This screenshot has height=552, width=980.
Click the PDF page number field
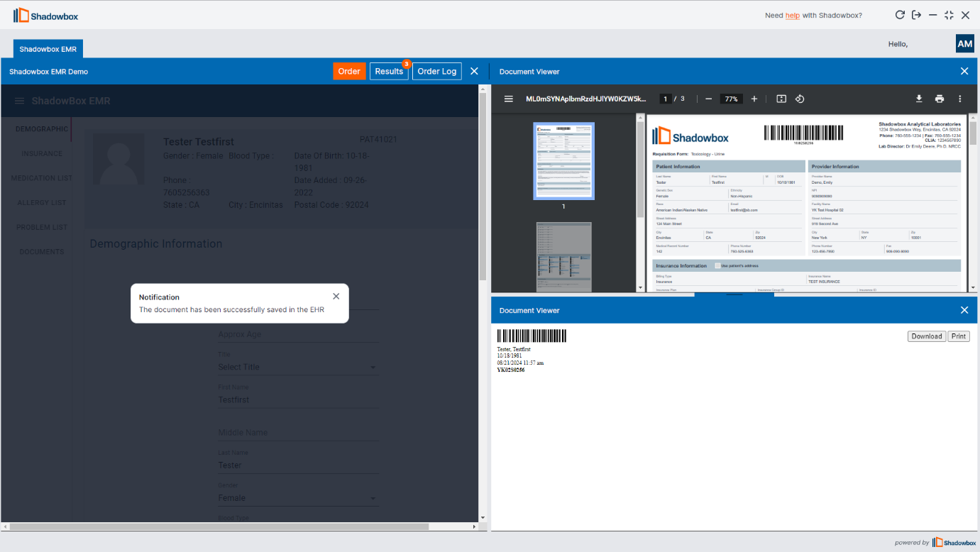pyautogui.click(x=666, y=99)
